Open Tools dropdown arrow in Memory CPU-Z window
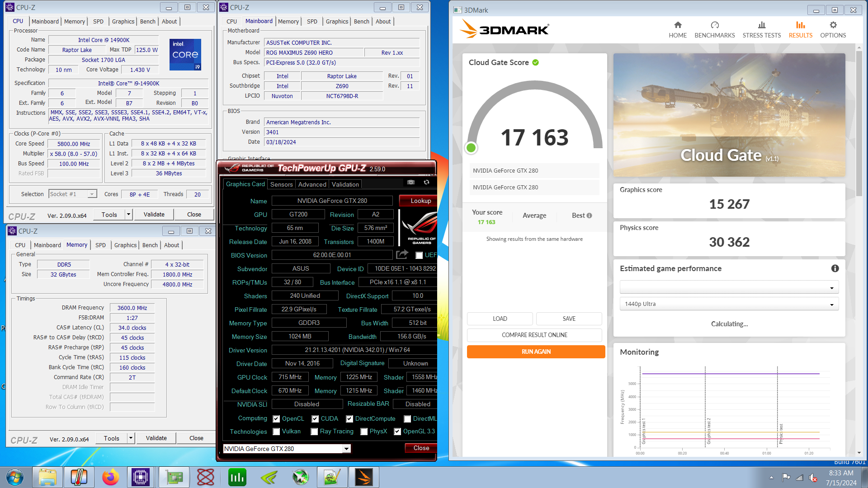This screenshot has width=868, height=488. (x=131, y=438)
